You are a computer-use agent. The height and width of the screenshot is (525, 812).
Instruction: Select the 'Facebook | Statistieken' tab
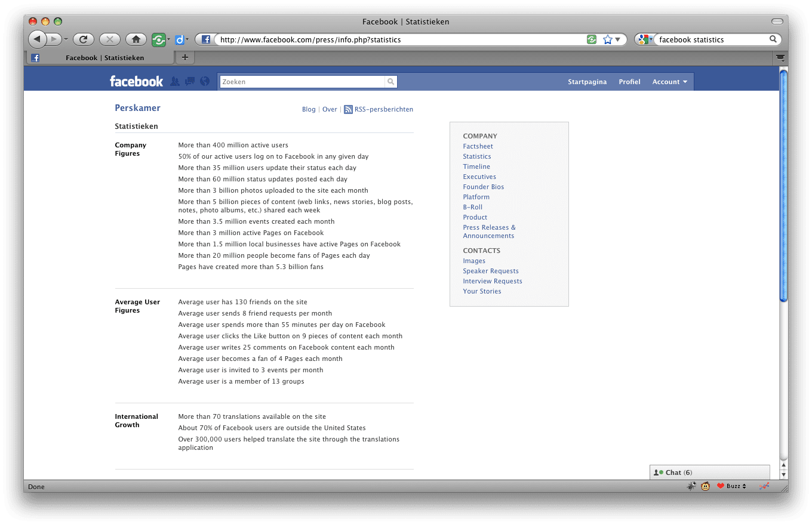(x=100, y=58)
